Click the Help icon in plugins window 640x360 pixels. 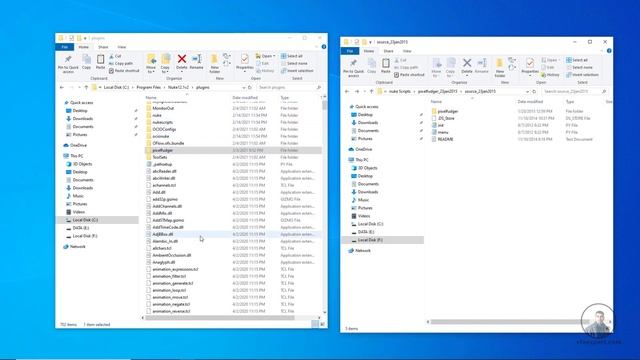pyautogui.click(x=324, y=47)
